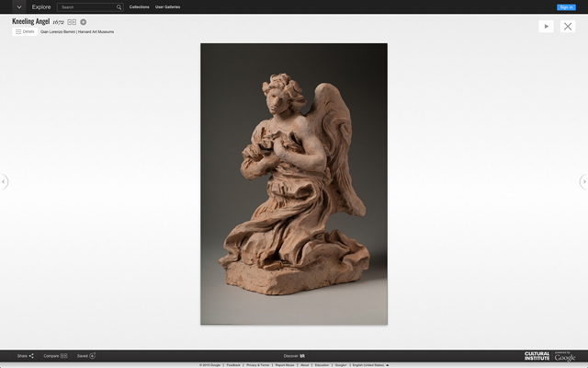Open the Google+ footer link
The width and height of the screenshot is (588, 368).
(341, 365)
